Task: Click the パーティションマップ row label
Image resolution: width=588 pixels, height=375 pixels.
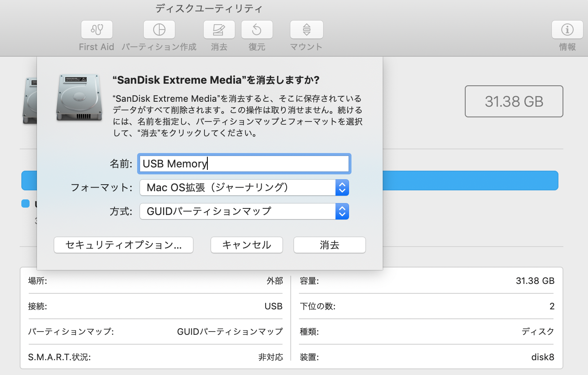Action: coord(71,332)
